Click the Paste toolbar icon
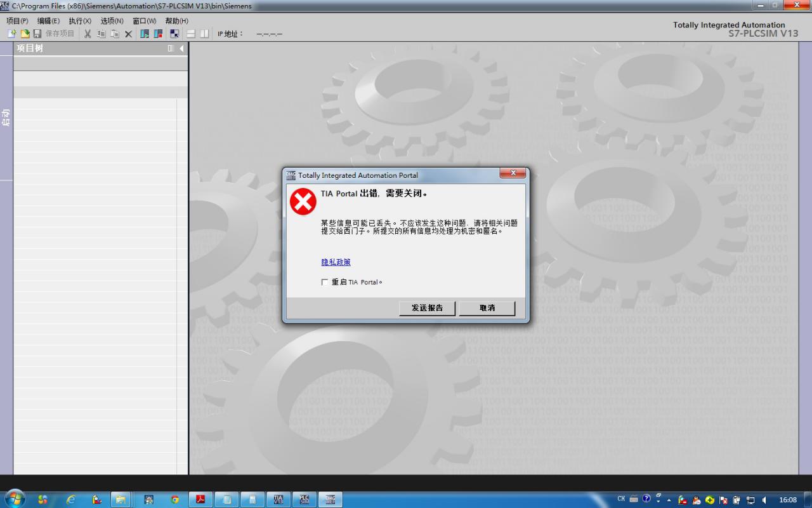Image resolution: width=812 pixels, height=508 pixels. pos(115,34)
